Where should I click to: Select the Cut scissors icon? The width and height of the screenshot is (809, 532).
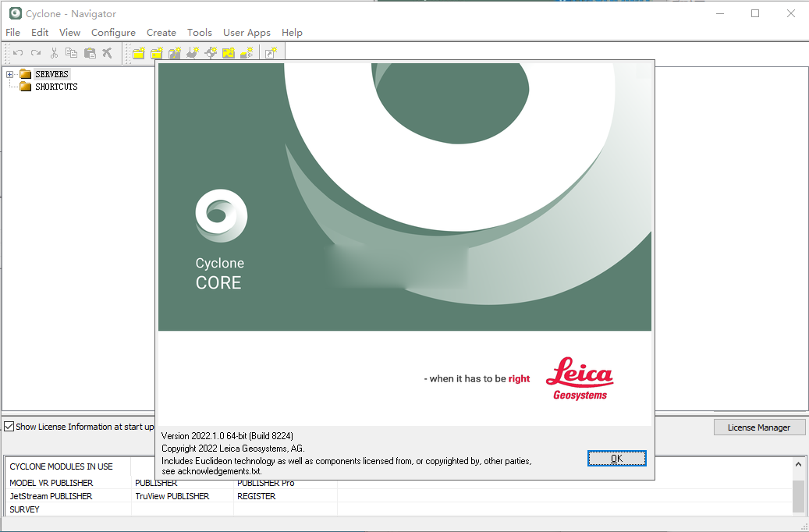pyautogui.click(x=53, y=53)
